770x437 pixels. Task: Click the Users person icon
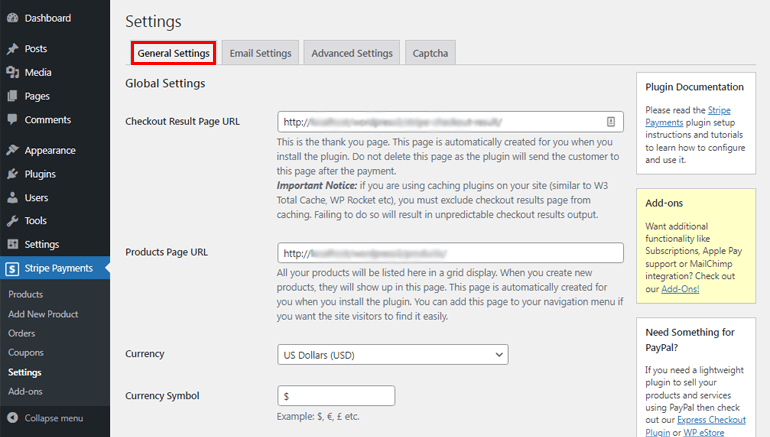point(12,197)
